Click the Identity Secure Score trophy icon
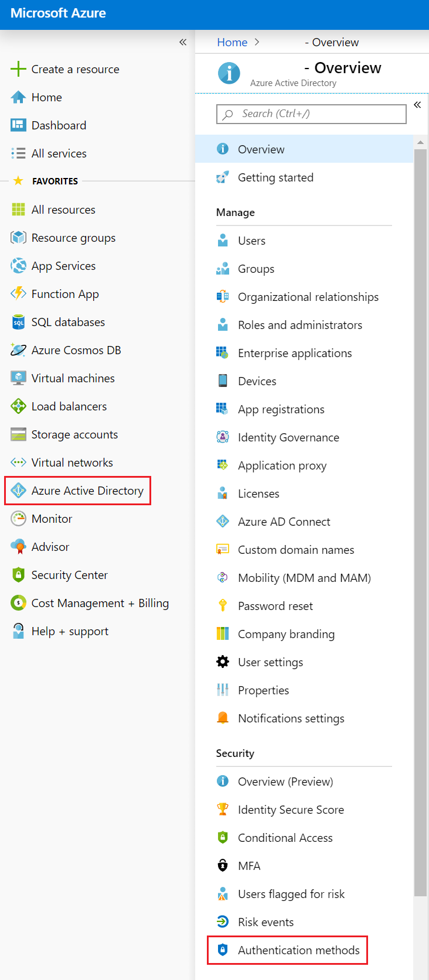The height and width of the screenshot is (980, 429). click(223, 810)
